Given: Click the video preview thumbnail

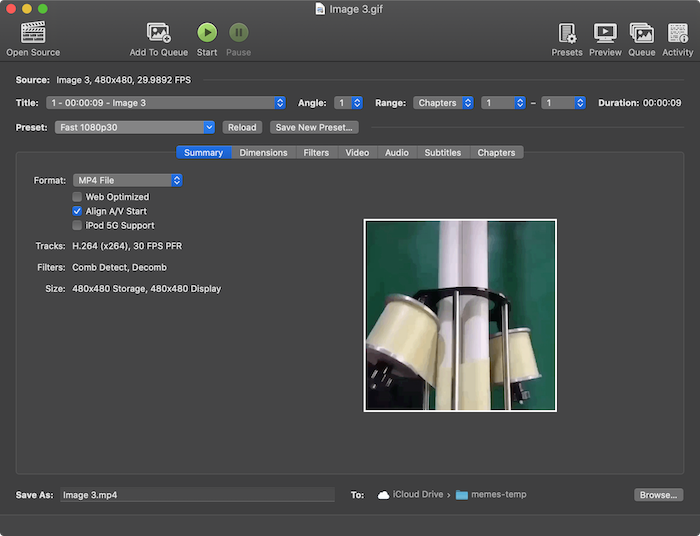Looking at the screenshot, I should point(460,316).
